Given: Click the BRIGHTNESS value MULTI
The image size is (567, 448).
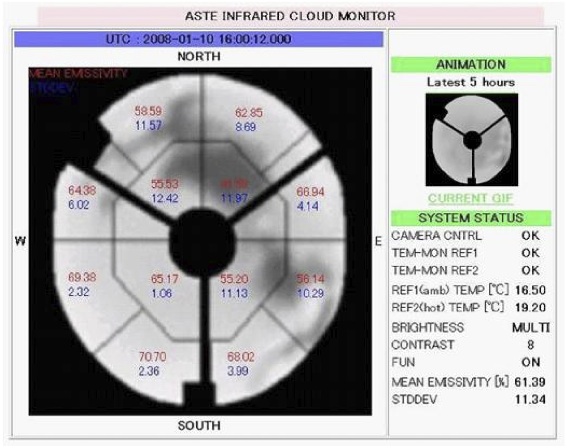Looking at the screenshot, I should [x=531, y=328].
